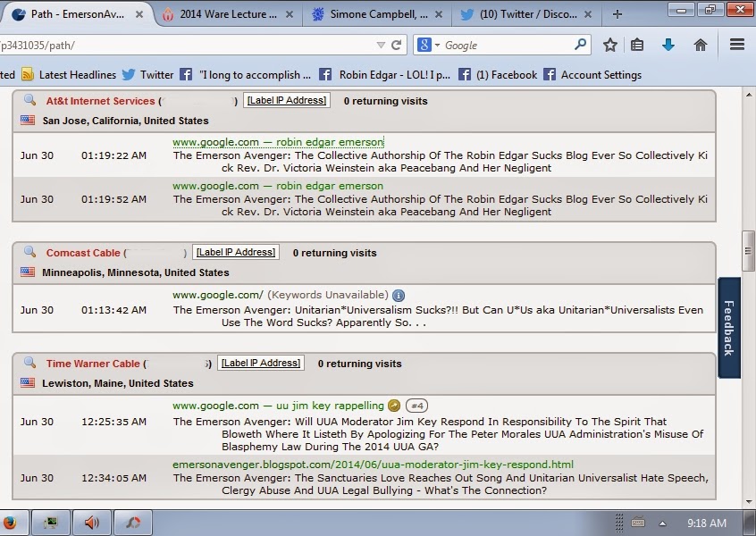The height and width of the screenshot is (536, 756).
Task: Open the on-screen keyboard tray icon
Action: pyautogui.click(x=638, y=523)
